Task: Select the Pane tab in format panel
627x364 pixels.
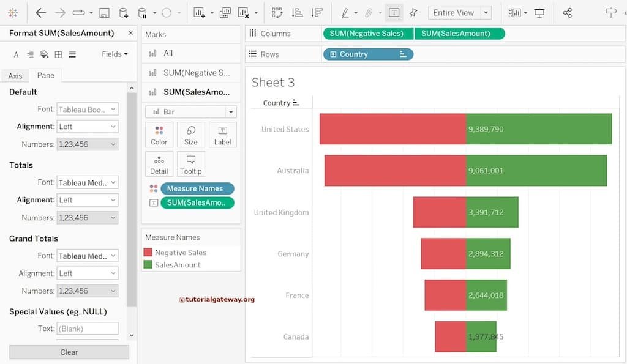Action: tap(46, 75)
